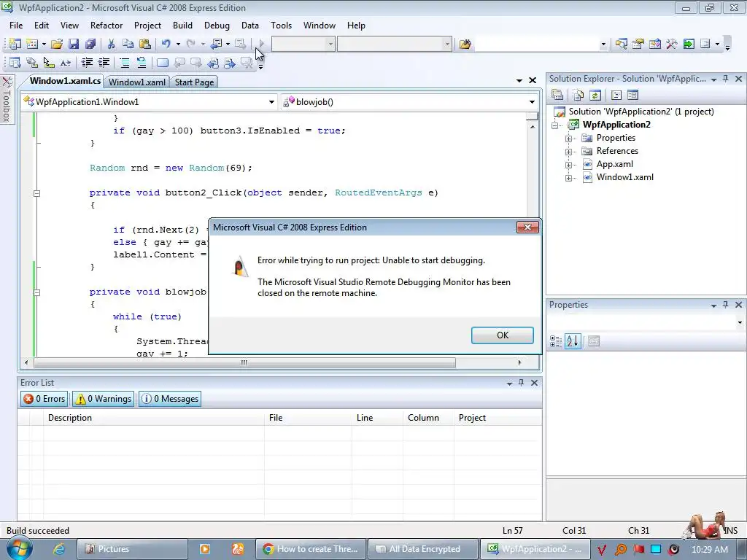
Task: Click the Toolbox hammer and wrench icon
Action: coord(672,44)
